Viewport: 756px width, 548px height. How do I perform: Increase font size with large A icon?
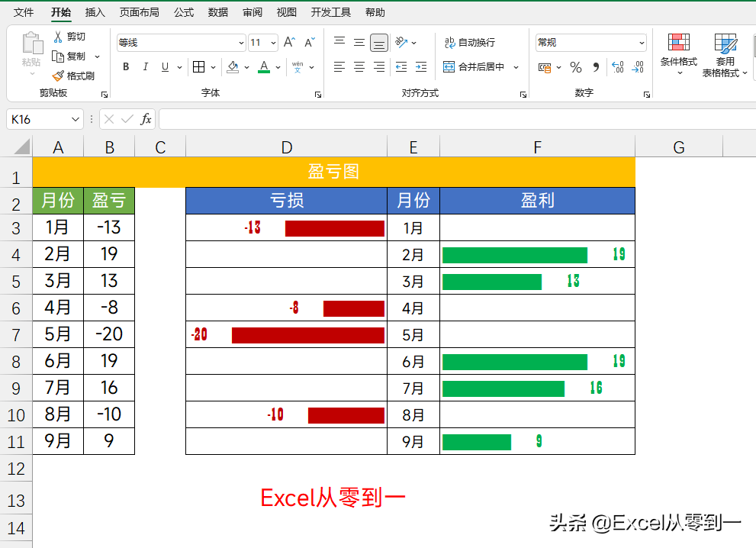click(x=289, y=43)
